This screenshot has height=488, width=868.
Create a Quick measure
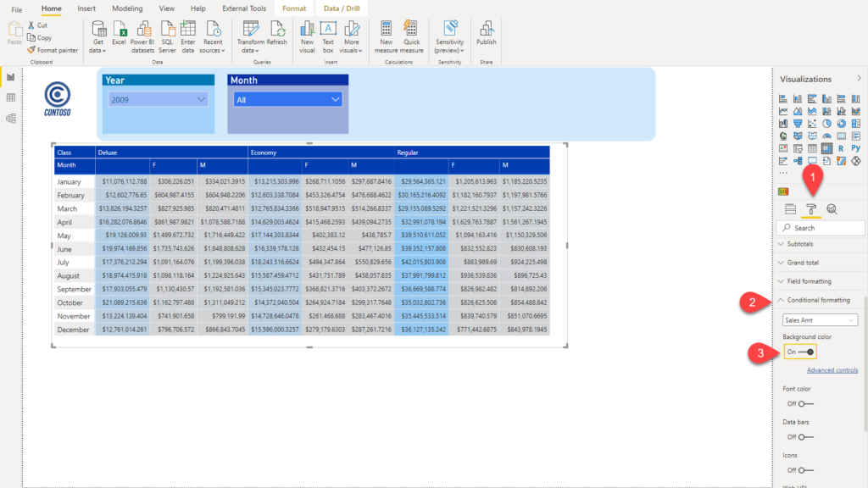point(411,37)
